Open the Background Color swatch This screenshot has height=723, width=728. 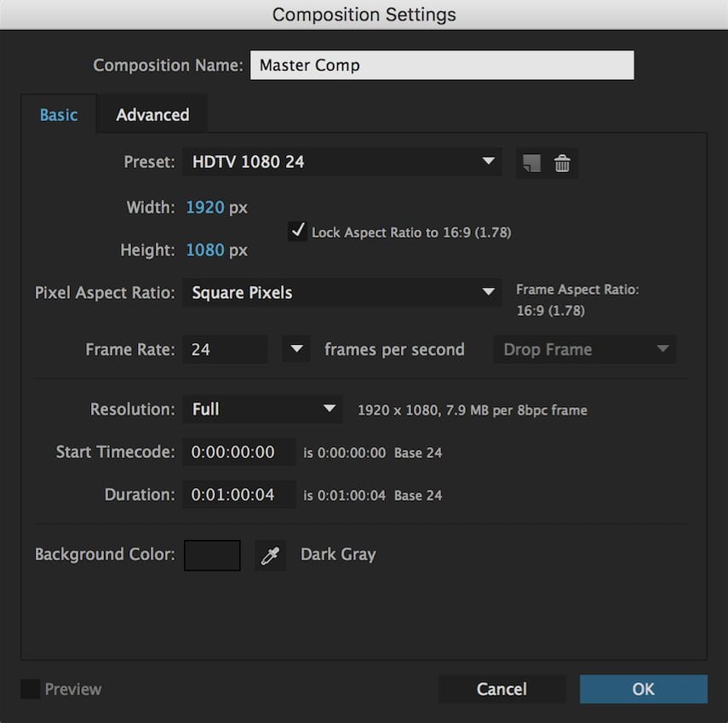click(x=212, y=555)
